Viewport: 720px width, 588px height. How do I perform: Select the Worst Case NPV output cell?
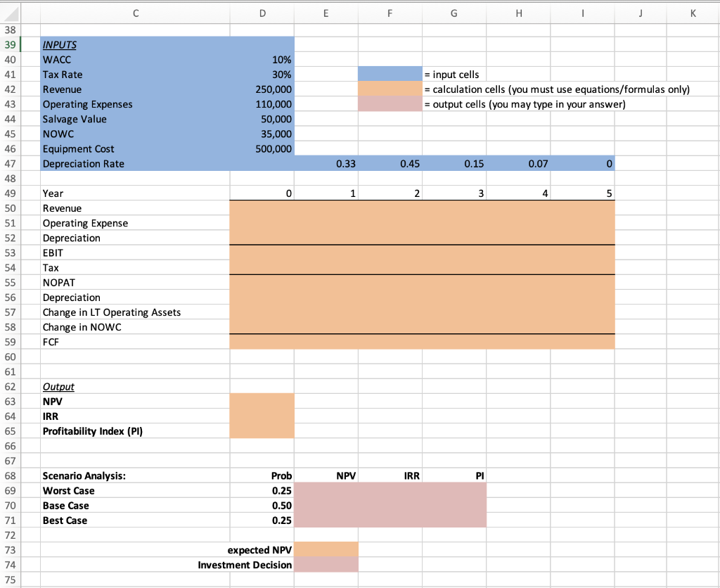(326, 491)
